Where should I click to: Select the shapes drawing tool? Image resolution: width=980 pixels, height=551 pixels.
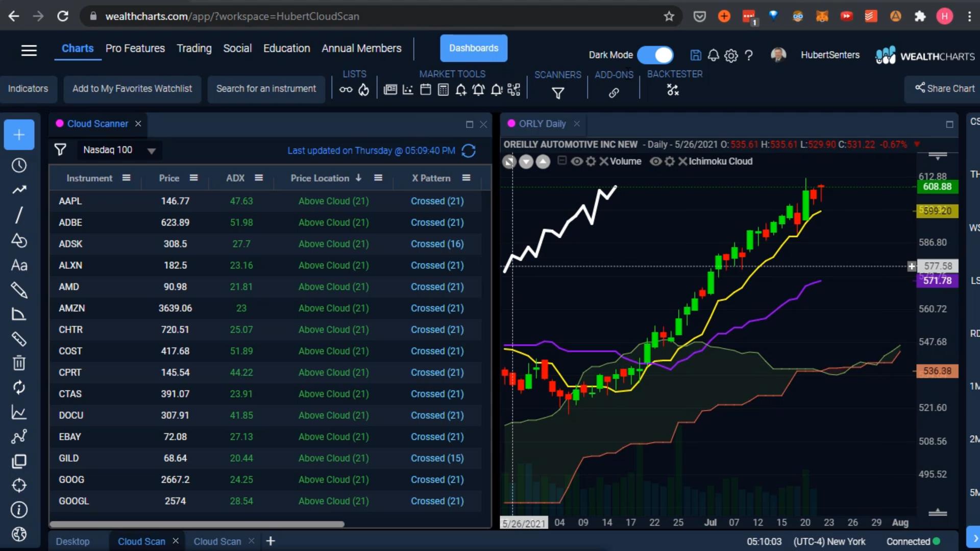point(19,240)
